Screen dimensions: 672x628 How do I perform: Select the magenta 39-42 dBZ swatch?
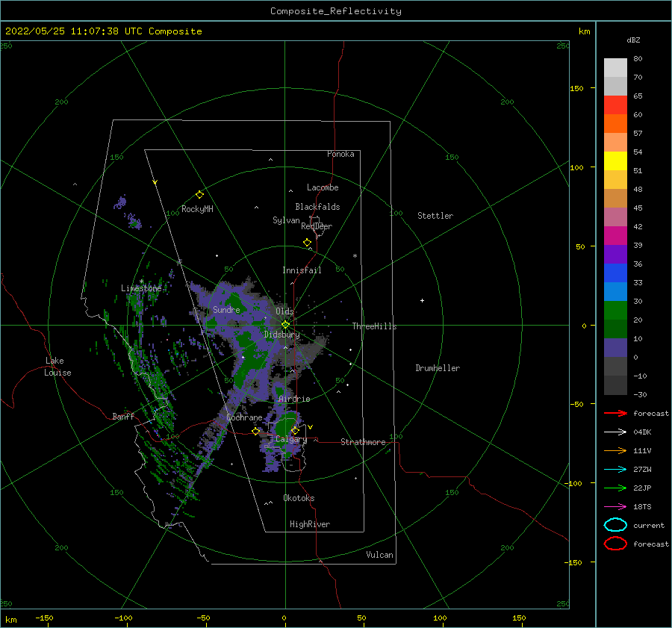coord(615,236)
